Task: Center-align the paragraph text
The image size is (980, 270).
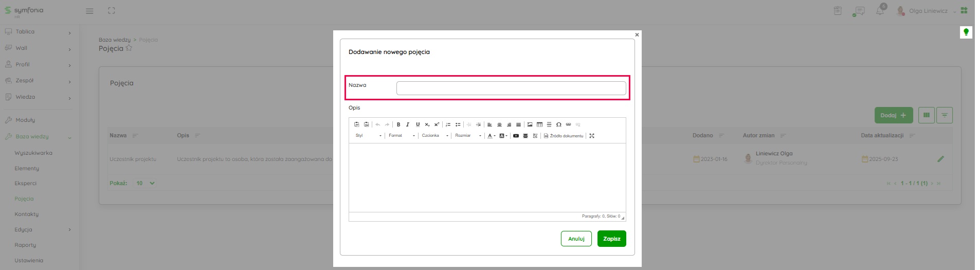Action: 499,124
